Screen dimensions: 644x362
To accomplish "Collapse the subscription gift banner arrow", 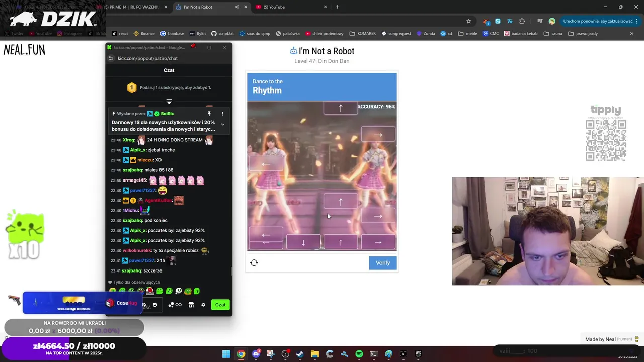I will pyautogui.click(x=169, y=101).
